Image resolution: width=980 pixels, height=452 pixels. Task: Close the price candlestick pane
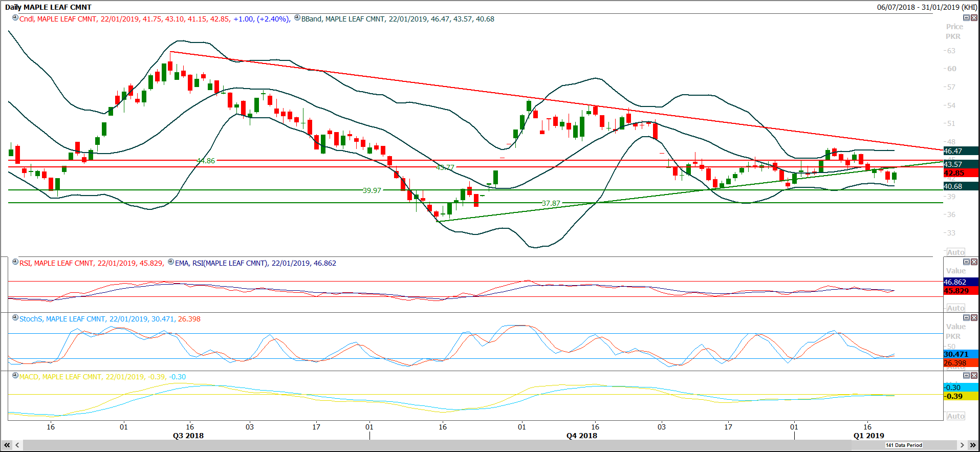pyautogui.click(x=974, y=17)
